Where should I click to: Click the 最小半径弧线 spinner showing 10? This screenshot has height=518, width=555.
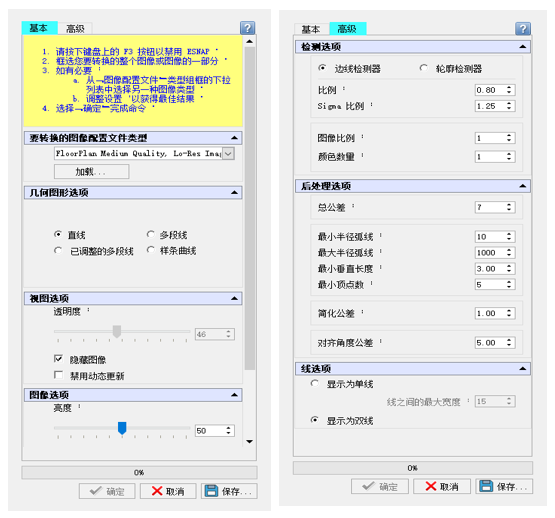[495, 237]
